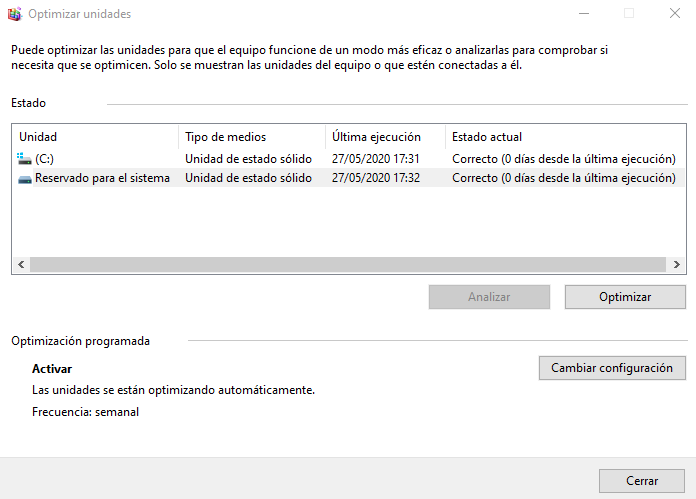Close the window with the X button
Viewport: 696px width, 499px height.
point(675,14)
